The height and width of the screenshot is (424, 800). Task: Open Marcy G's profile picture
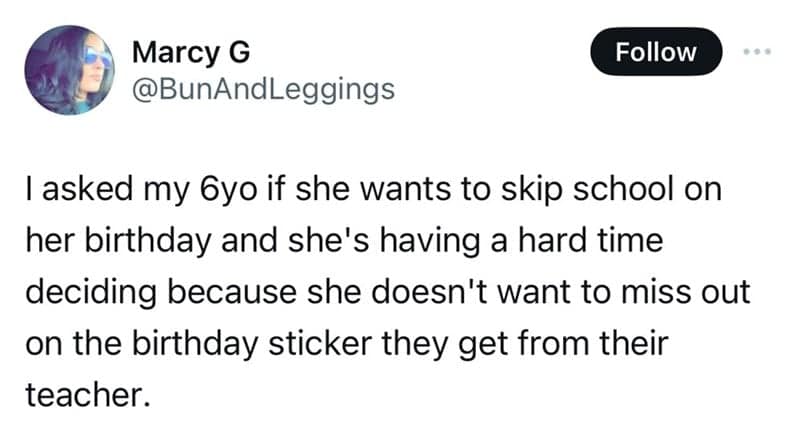point(72,72)
